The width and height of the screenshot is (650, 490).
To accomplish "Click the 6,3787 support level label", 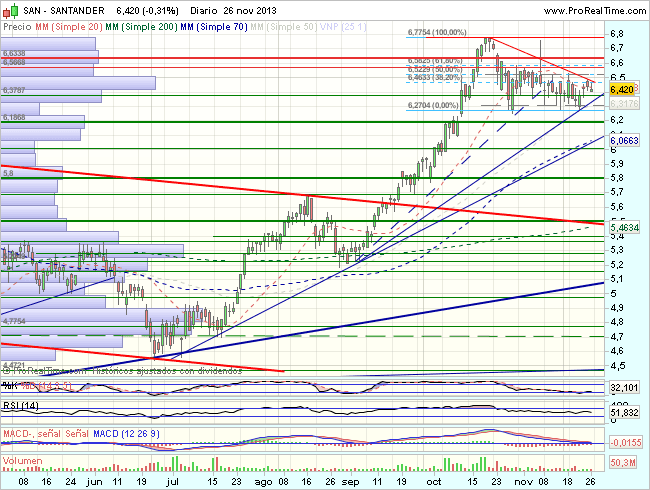I will tap(14, 90).
